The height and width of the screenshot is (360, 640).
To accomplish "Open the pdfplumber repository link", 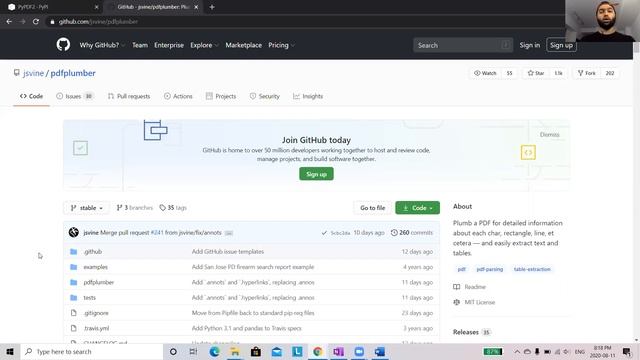I will [x=73, y=73].
